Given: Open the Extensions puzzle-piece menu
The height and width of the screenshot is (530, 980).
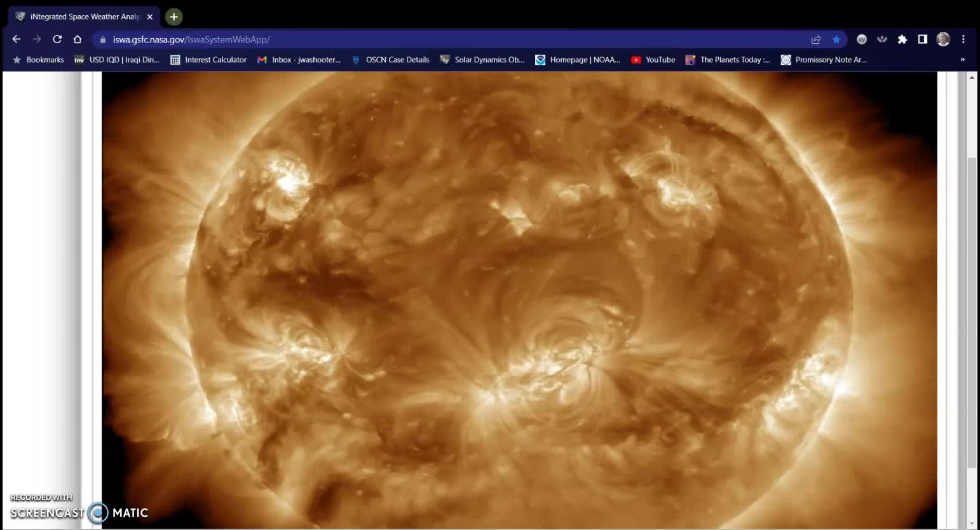Looking at the screenshot, I should coord(902,39).
